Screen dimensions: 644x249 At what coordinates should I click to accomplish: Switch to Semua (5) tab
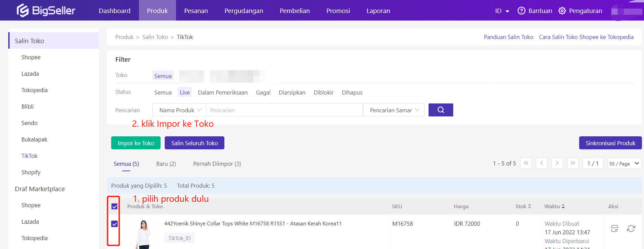(126, 164)
